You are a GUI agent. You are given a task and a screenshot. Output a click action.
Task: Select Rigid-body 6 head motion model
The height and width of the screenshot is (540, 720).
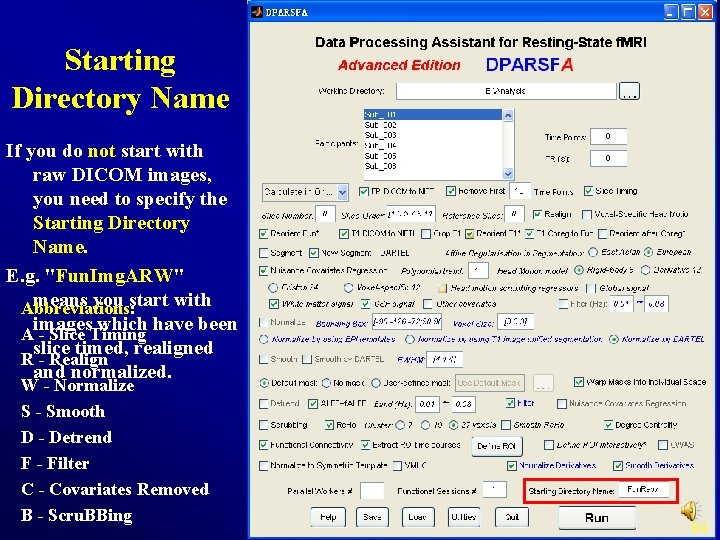point(579,270)
